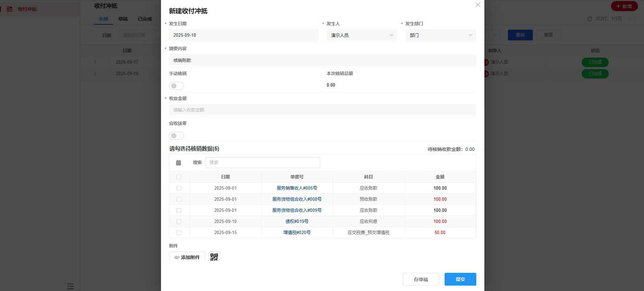The image size is (644, 291).
Task: Click the 金额 column header
Action: pos(440,177)
